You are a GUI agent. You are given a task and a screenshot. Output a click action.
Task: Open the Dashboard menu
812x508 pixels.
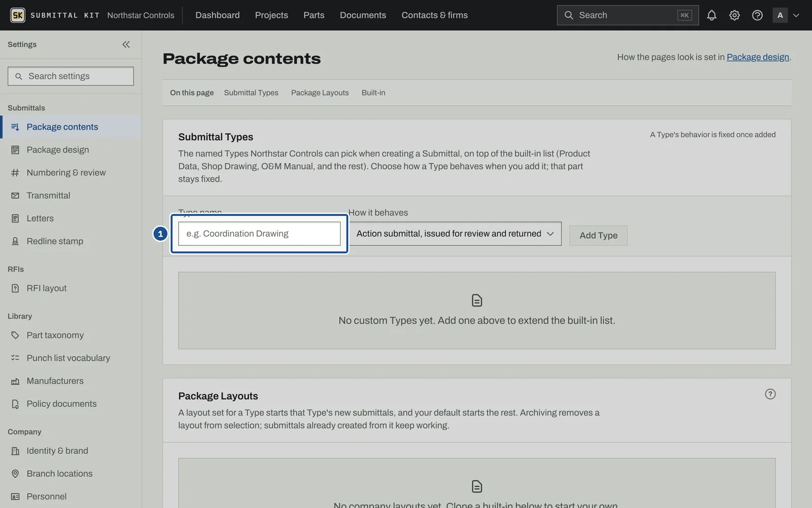point(217,15)
